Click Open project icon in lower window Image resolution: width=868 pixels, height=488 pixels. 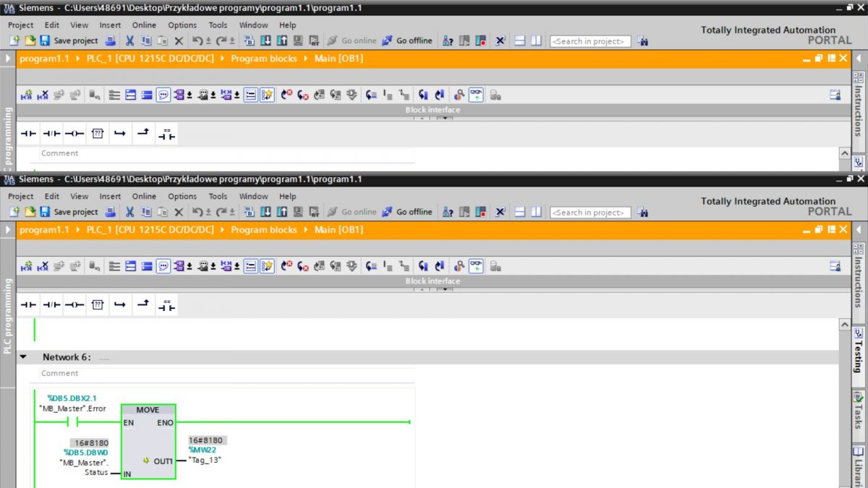[30, 212]
